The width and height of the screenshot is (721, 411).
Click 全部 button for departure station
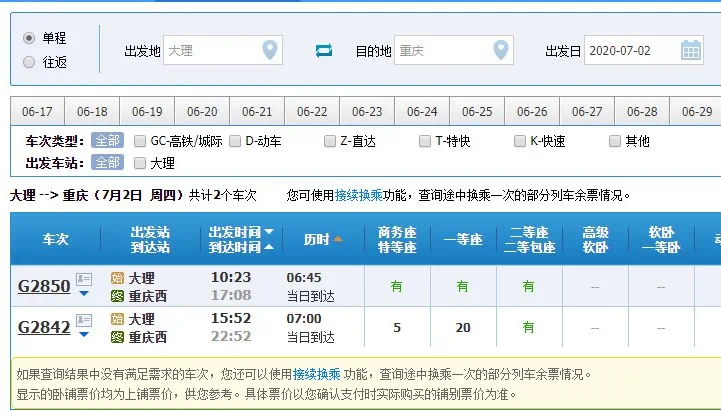coord(107,162)
